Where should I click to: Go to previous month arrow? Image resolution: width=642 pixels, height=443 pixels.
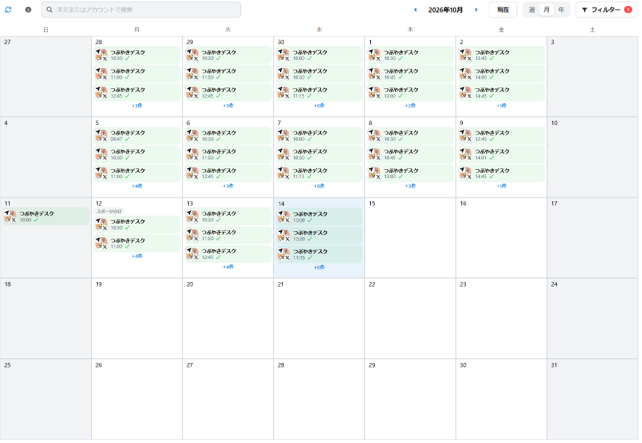click(x=415, y=9)
